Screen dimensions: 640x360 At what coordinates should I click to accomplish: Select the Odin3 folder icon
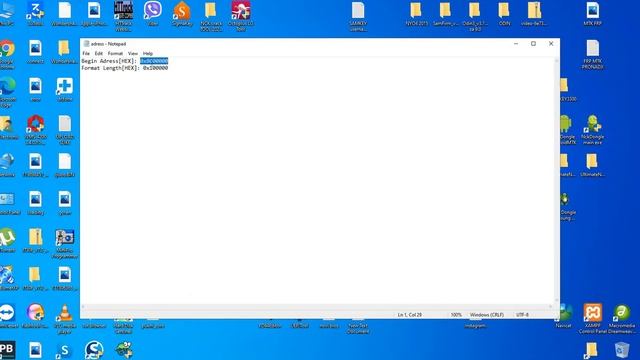click(475, 16)
